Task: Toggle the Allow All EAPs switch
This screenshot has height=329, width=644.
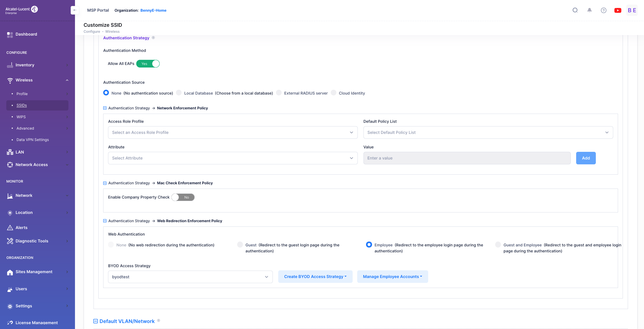Action: (x=148, y=64)
